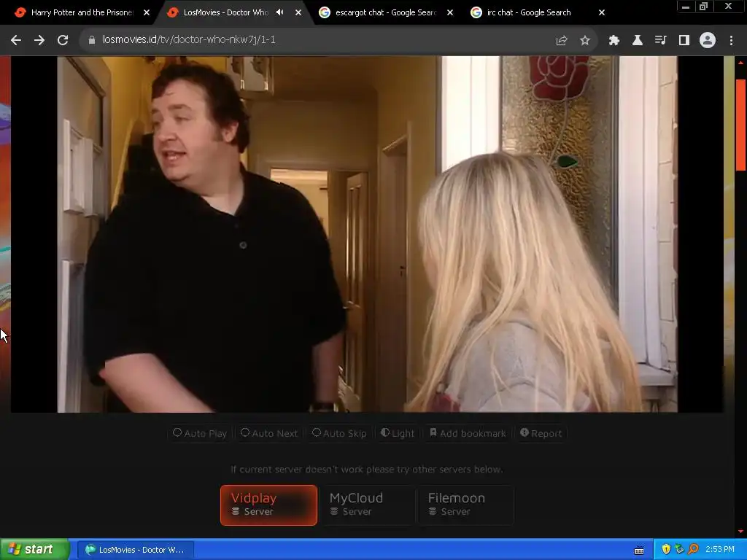This screenshot has height=560, width=747.
Task: Toggle the Auto Skip option
Action: [338, 433]
